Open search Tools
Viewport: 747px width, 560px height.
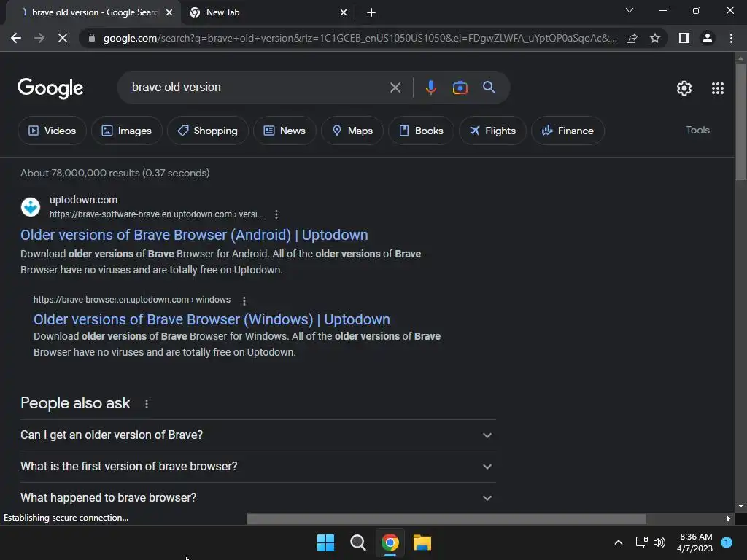[x=697, y=130]
